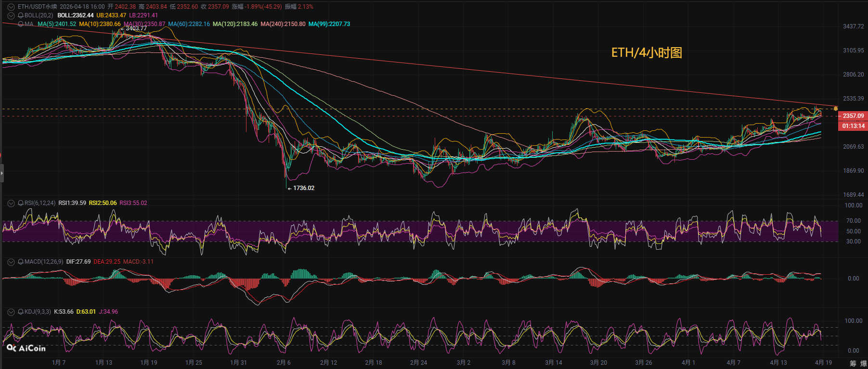Click the 1736.02 low price marker
The image size is (868, 369).
tap(303, 188)
